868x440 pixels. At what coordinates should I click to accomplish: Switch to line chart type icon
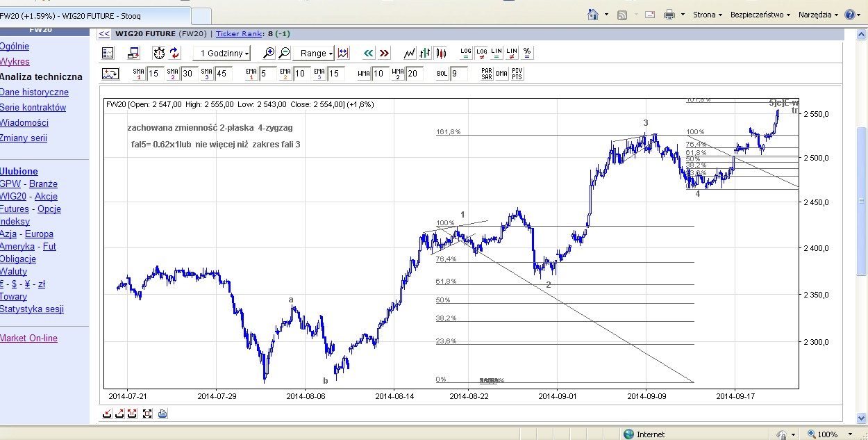(x=410, y=53)
